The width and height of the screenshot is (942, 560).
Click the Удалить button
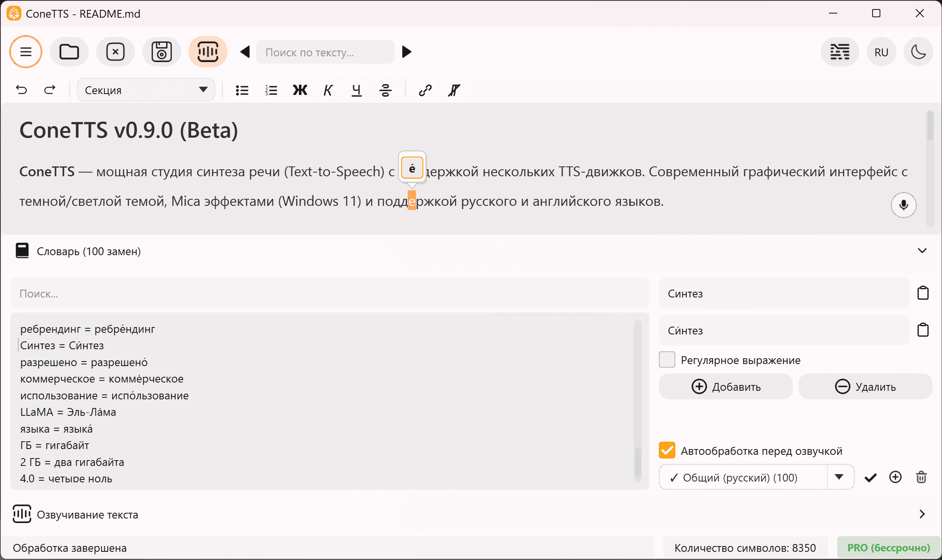point(865,387)
